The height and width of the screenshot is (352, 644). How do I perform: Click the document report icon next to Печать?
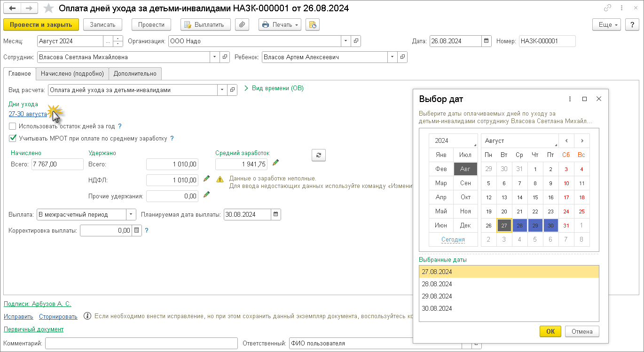point(313,24)
